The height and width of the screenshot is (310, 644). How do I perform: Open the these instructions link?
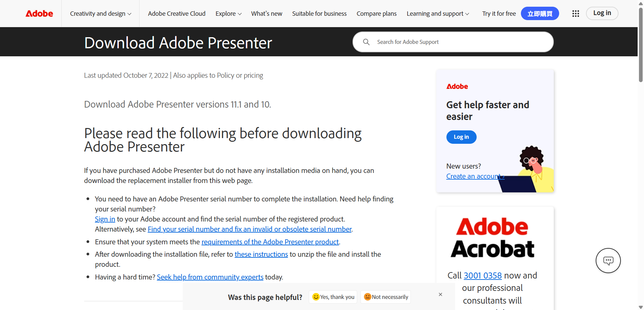point(261,254)
